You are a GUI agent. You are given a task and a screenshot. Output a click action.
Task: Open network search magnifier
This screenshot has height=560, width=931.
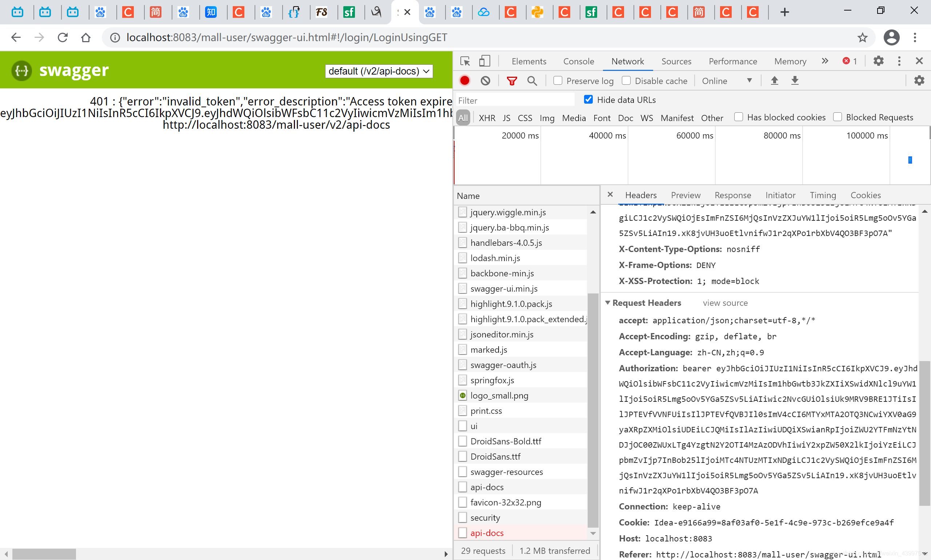tap(532, 81)
